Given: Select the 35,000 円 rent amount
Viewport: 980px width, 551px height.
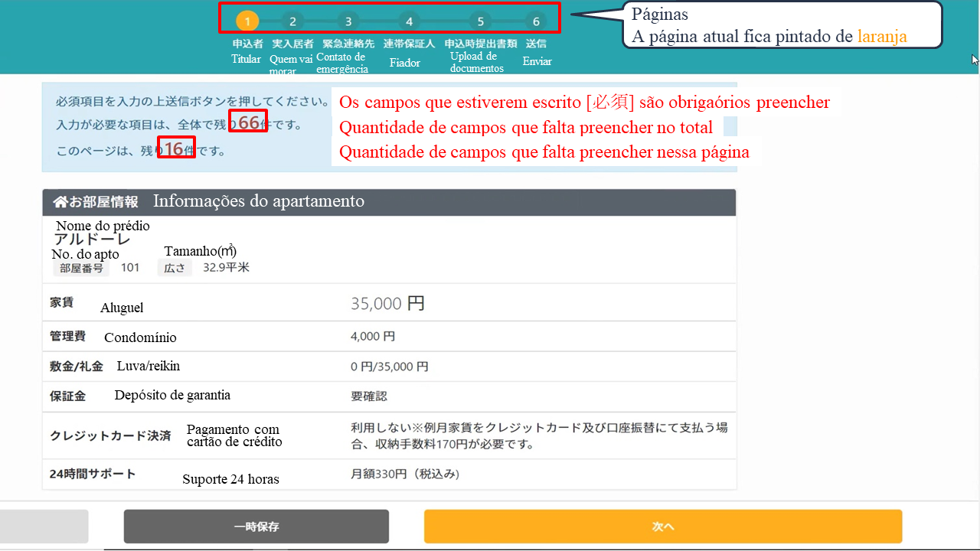Looking at the screenshot, I should (387, 304).
